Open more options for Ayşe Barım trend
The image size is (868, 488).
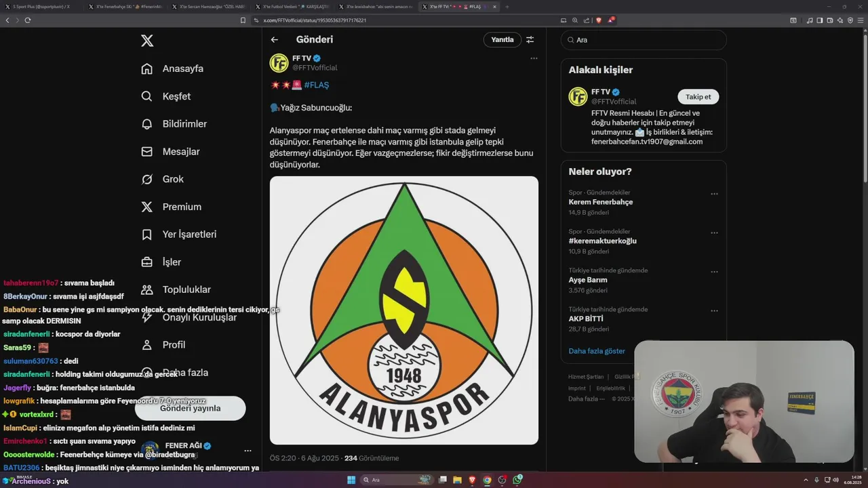point(714,272)
